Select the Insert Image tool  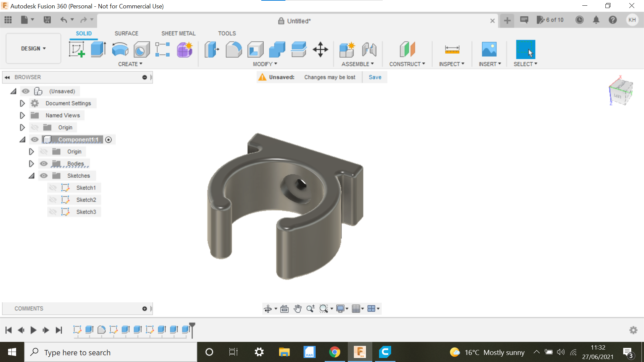point(489,50)
